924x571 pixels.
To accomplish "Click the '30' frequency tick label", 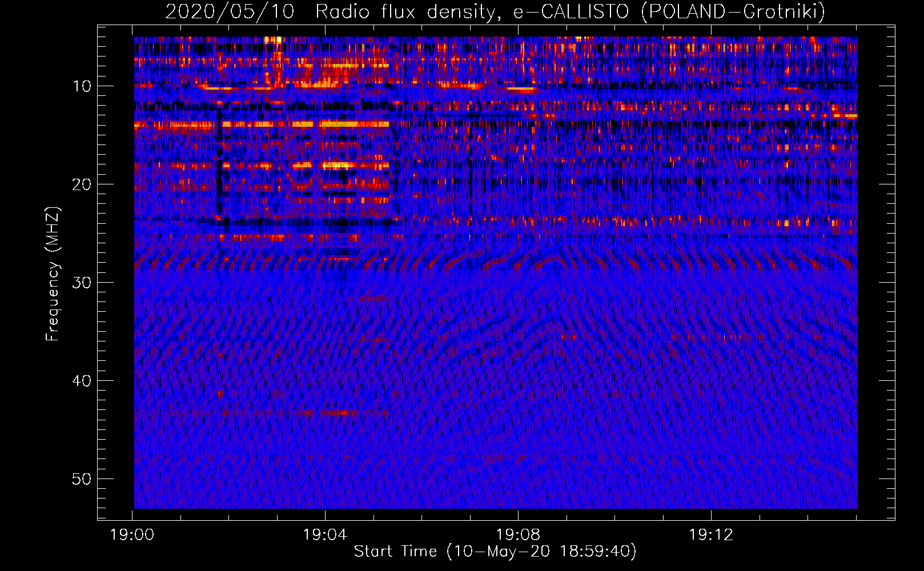I will coord(82,283).
